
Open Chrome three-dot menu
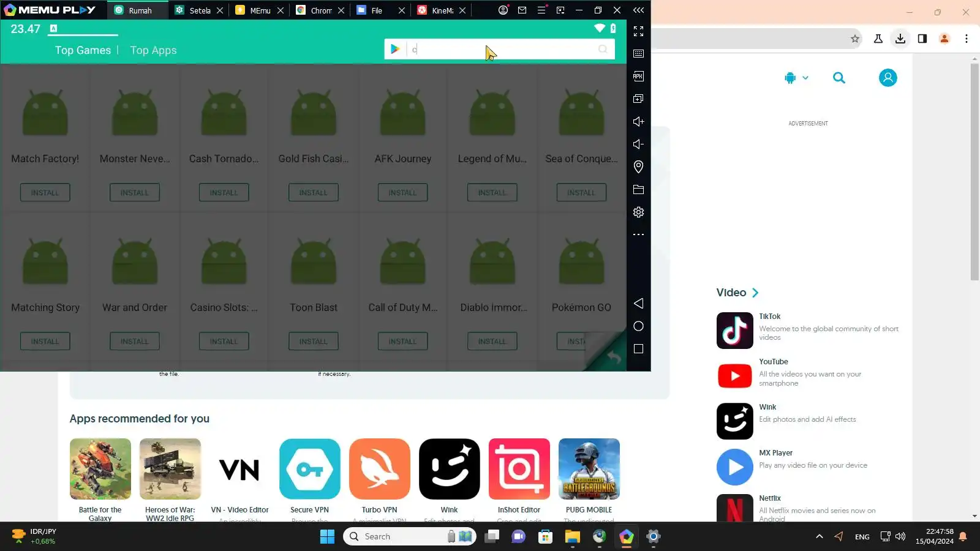[967, 39]
